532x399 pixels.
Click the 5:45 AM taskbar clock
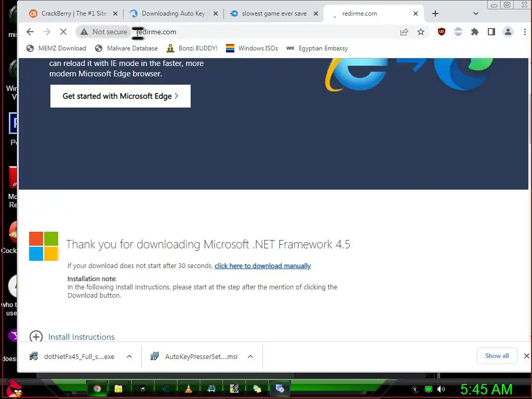pyautogui.click(x=486, y=390)
